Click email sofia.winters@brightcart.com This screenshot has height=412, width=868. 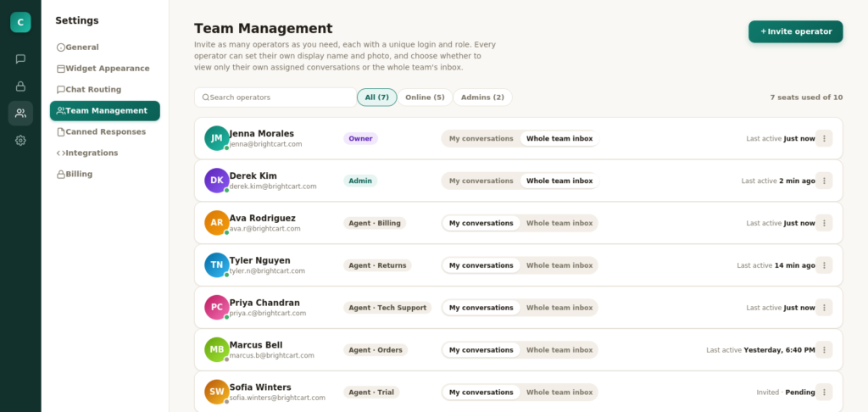pyautogui.click(x=277, y=398)
